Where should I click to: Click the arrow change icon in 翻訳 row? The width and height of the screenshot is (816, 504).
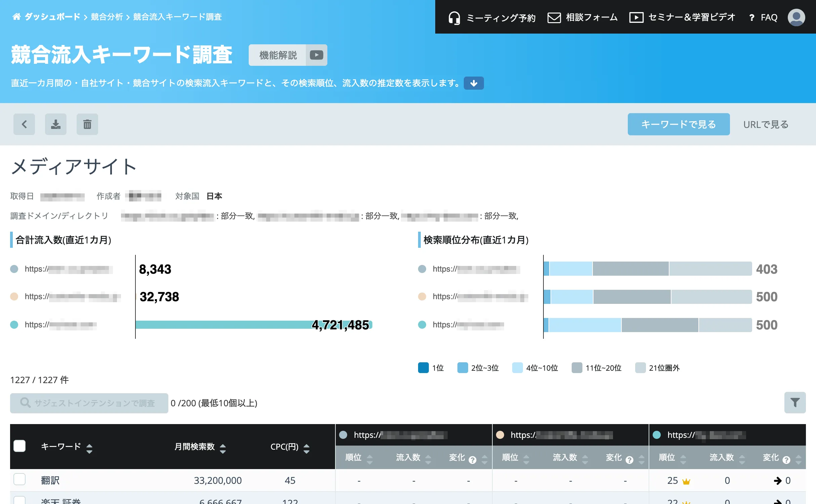[x=778, y=481]
